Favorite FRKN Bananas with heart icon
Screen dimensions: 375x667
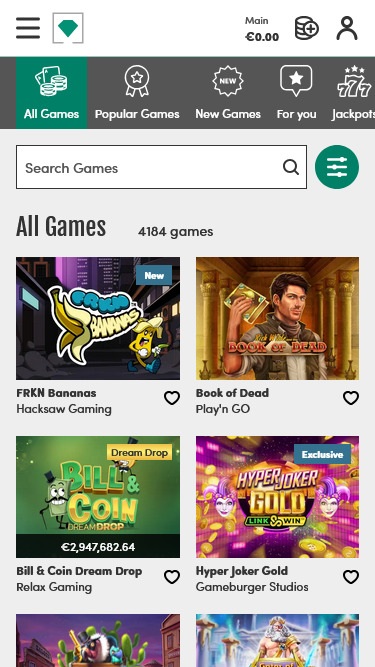pos(172,398)
